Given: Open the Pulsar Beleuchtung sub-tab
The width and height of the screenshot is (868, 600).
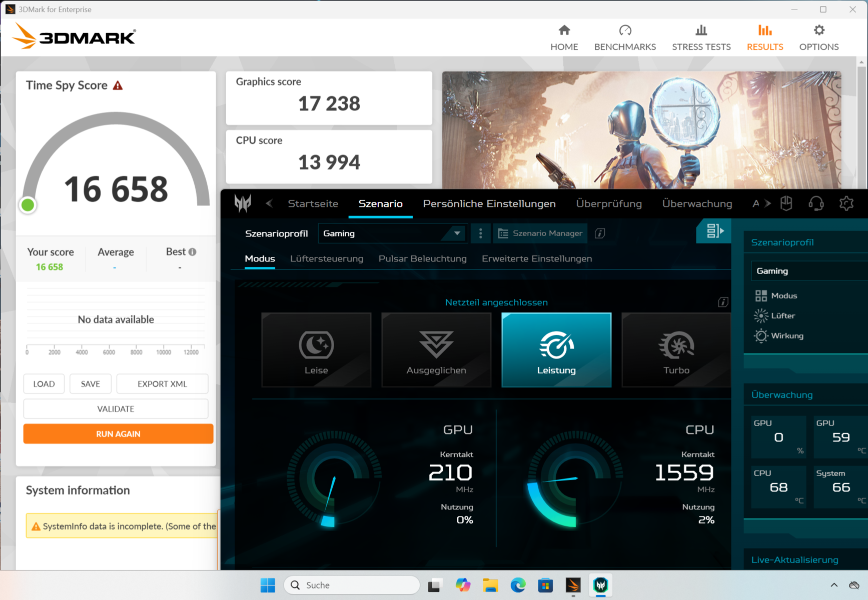Looking at the screenshot, I should pos(422,258).
